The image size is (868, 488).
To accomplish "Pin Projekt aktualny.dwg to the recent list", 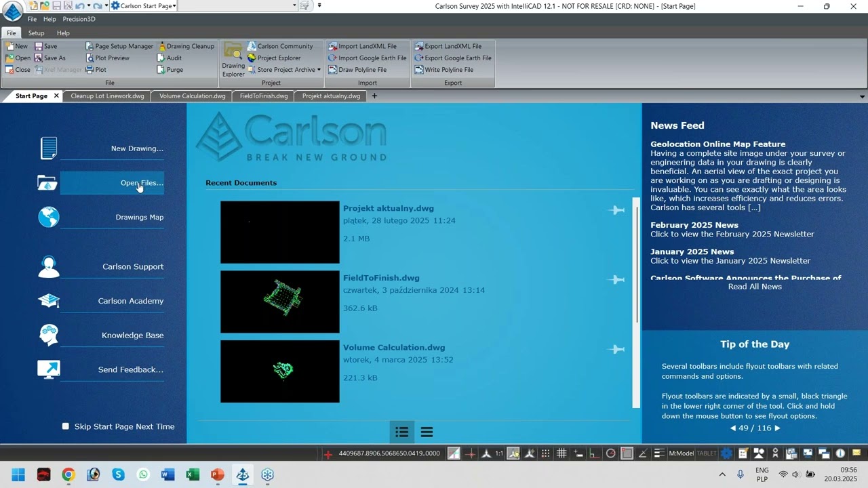I will point(616,210).
